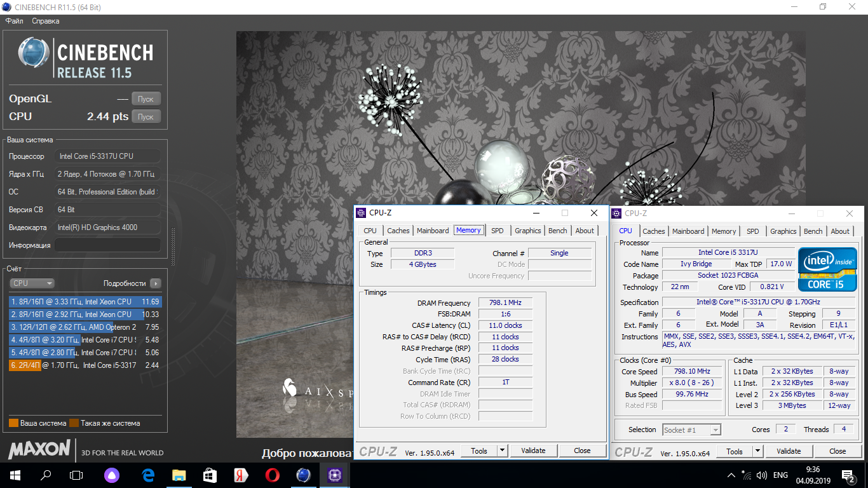Open About tab in Memory CPU-Z window
Screen dimensions: 868x488
coord(585,231)
